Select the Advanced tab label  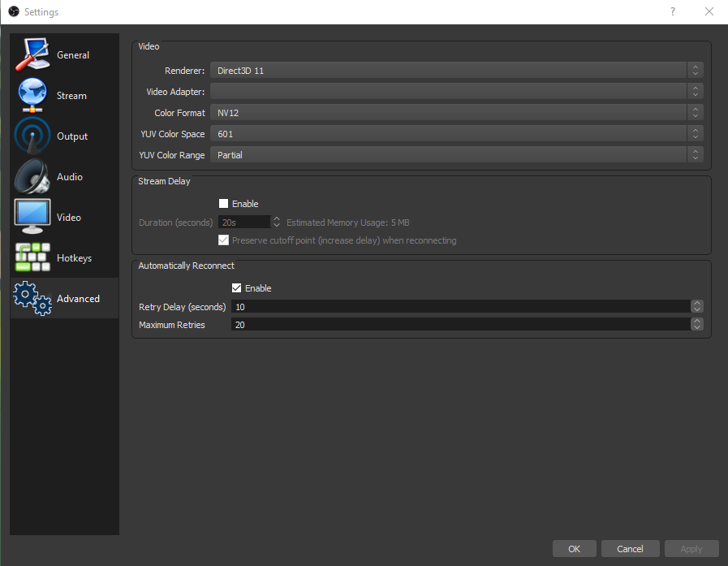78,298
